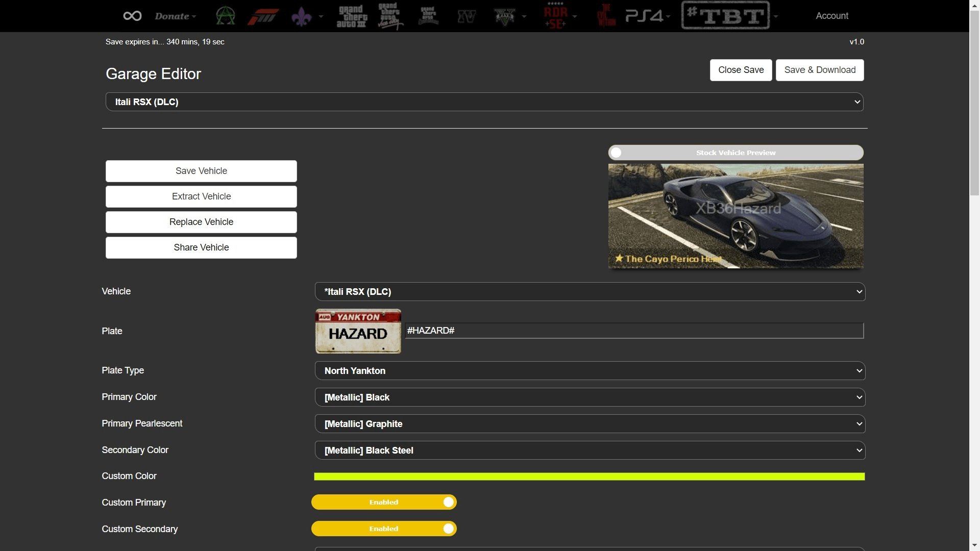Click the Extract Vehicle button

201,196
